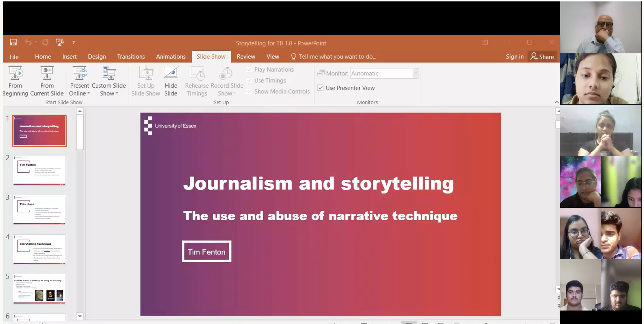Toggle Play Narrations checkbox
This screenshot has width=644, height=324.
click(x=249, y=69)
